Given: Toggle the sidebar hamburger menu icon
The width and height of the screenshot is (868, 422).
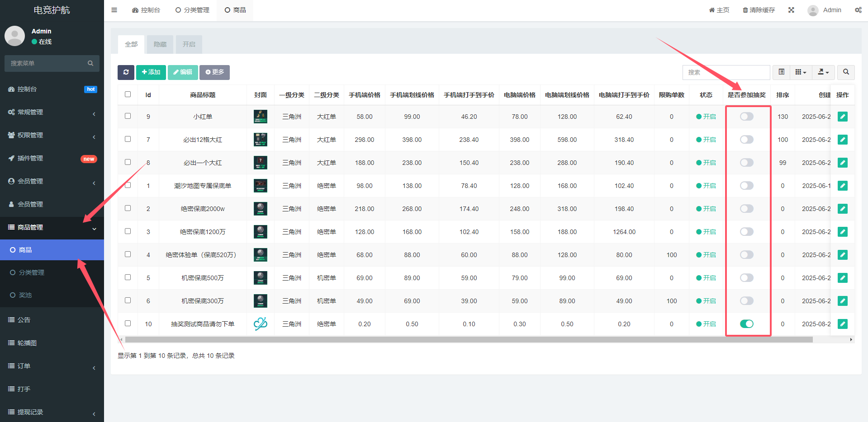Looking at the screenshot, I should (x=114, y=10).
